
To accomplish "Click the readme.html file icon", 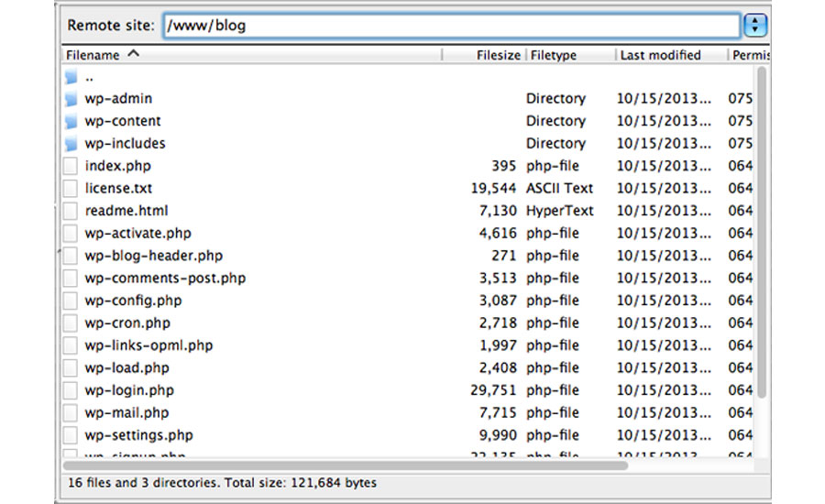I will point(71,211).
